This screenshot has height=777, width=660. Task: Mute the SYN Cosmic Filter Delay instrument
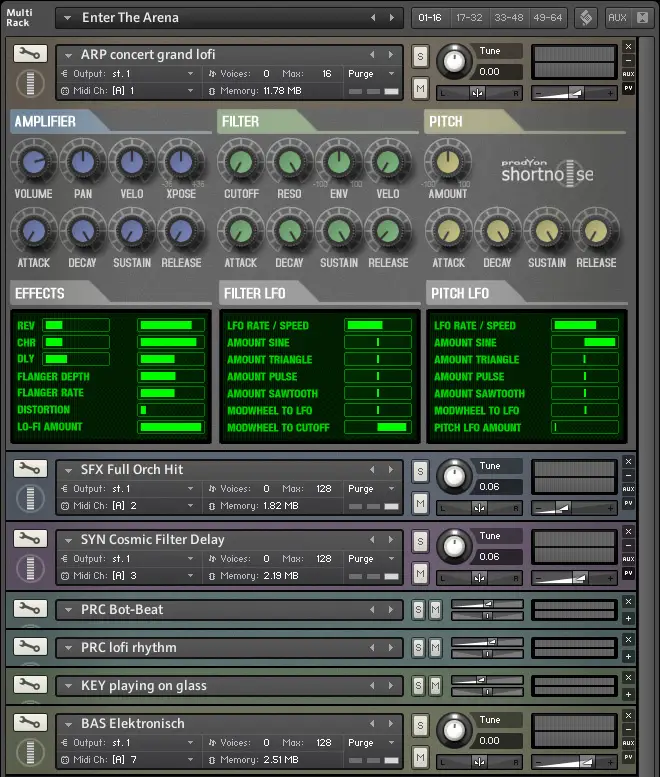[420, 573]
